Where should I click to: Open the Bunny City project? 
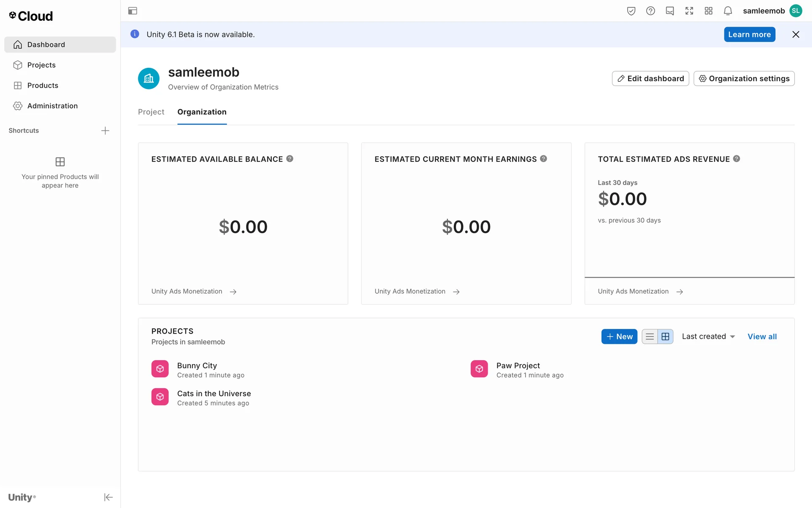click(197, 365)
